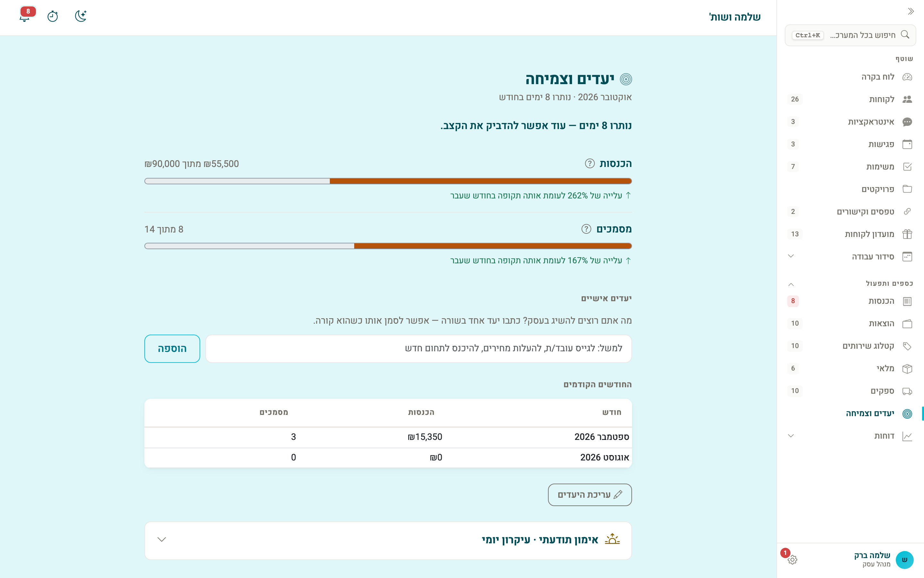Expand the 'אימון תודעתי · עיקרון יומי' panel chevron

(162, 539)
